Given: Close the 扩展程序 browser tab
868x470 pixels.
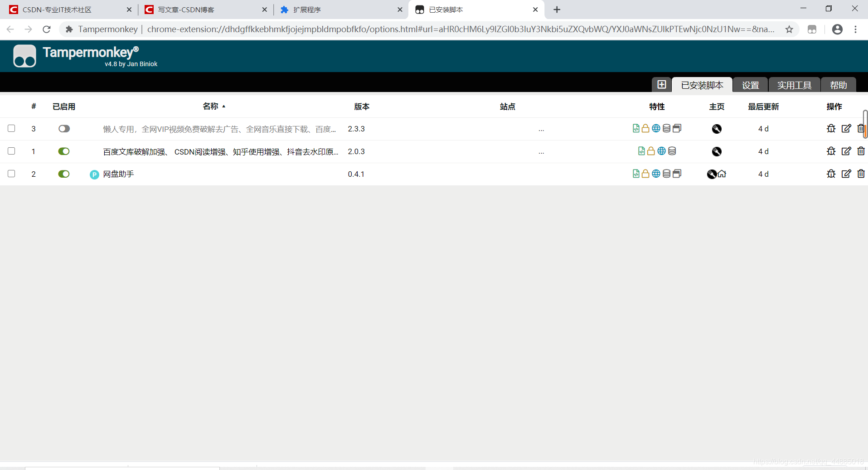Looking at the screenshot, I should [400, 10].
